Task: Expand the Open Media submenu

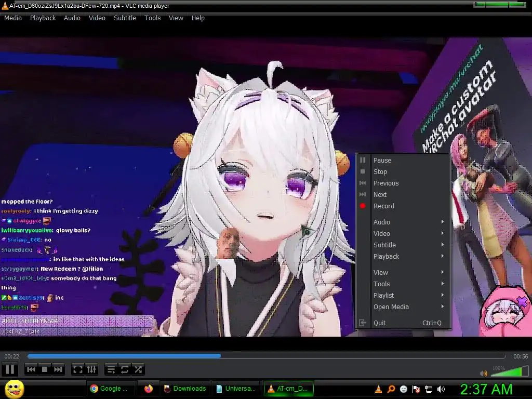Action: pyautogui.click(x=403, y=307)
